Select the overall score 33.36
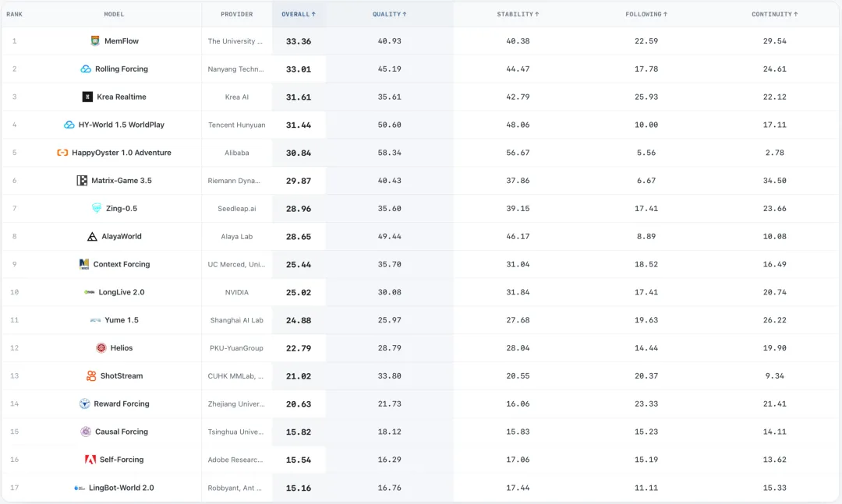 pyautogui.click(x=299, y=41)
